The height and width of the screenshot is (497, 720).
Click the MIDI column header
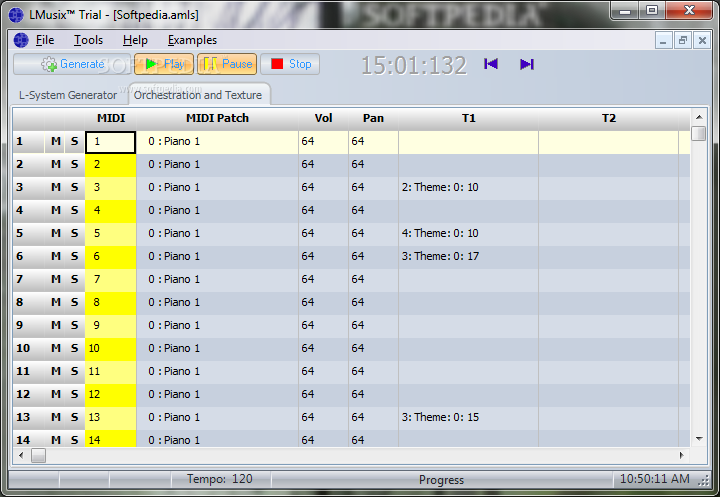tap(111, 119)
